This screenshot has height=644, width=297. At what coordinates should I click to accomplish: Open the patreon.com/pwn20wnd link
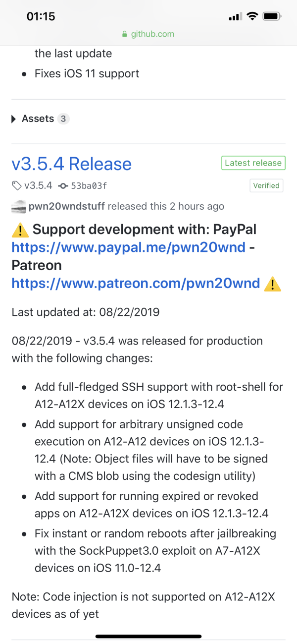136,283
